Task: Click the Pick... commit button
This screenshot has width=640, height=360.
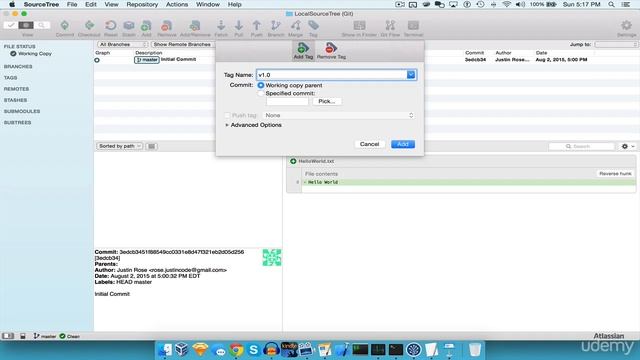Action: pos(327,101)
